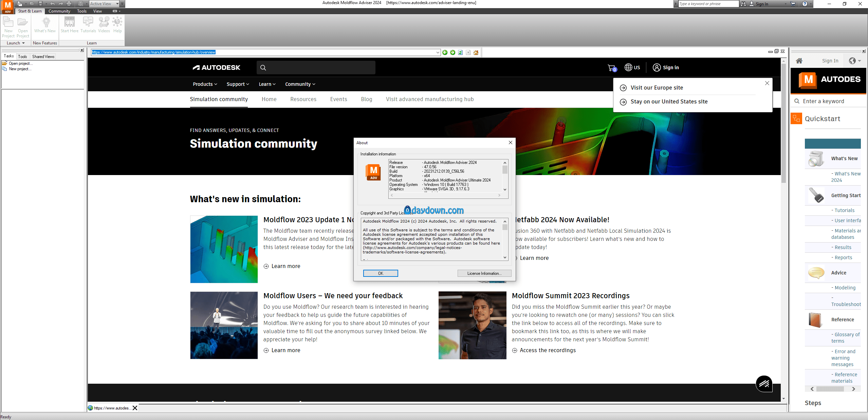
Task: Click the browser Stop icon
Action: pyautogui.click(x=468, y=52)
